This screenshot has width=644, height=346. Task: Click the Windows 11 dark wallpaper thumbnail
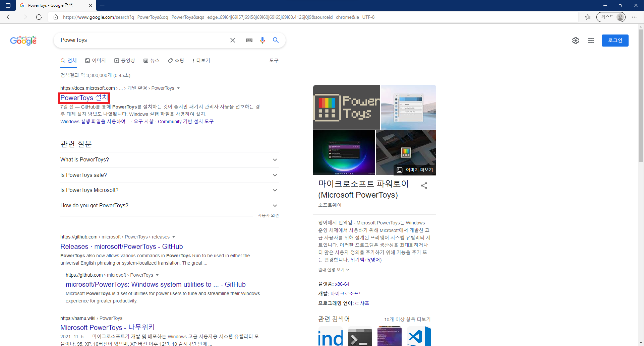pyautogui.click(x=344, y=152)
